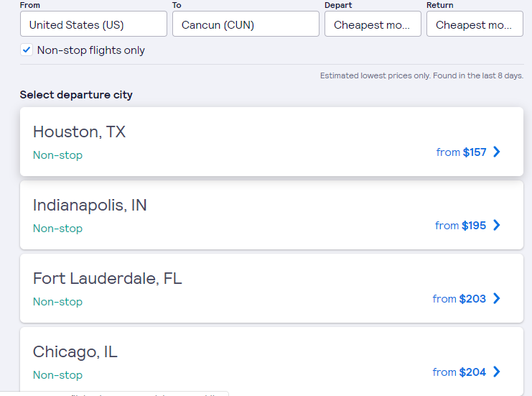Screen dimensions: 532x396
Task: Select Fort Lauderdale, FL departure city
Action: (x=108, y=279)
